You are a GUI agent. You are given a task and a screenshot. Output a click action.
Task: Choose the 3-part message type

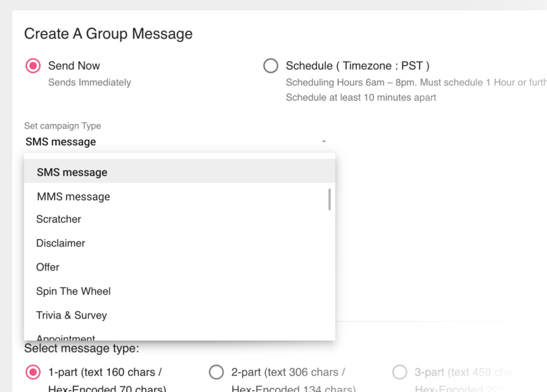[400, 372]
